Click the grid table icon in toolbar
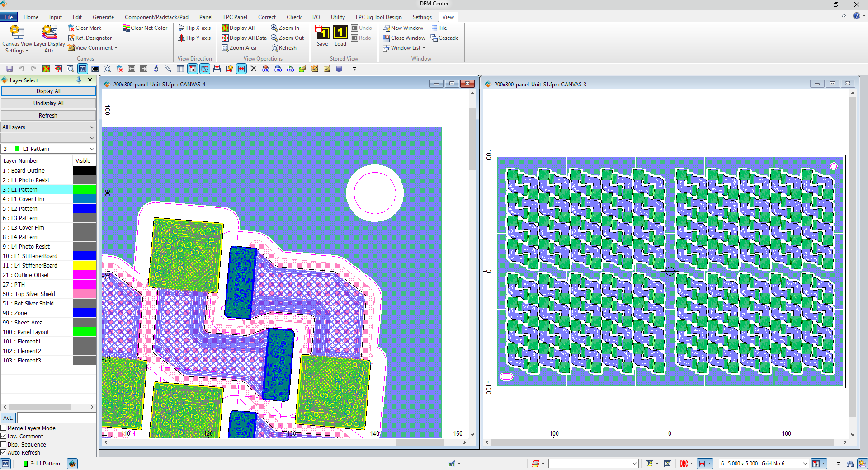Viewport: 868px width, 470px height. [180, 69]
